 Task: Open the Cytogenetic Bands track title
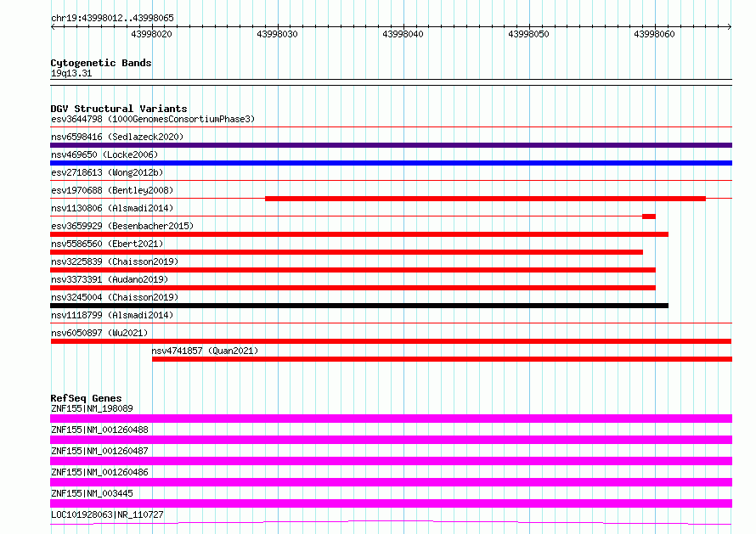(x=101, y=63)
